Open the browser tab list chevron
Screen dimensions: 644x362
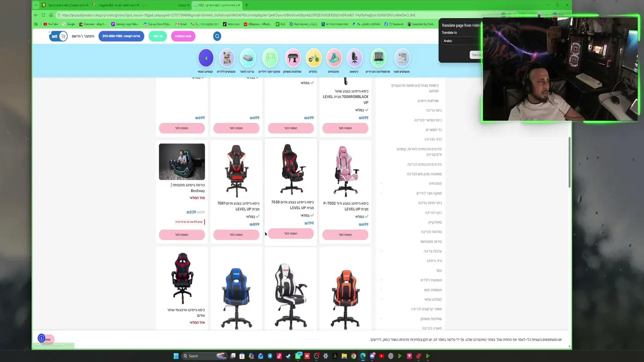36,5
